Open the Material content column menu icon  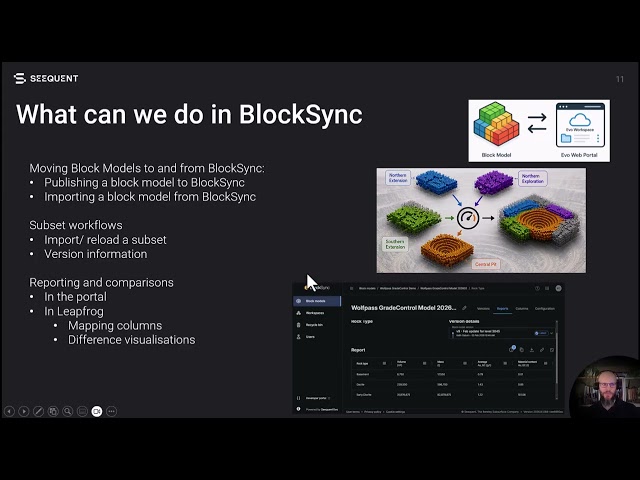[546, 363]
